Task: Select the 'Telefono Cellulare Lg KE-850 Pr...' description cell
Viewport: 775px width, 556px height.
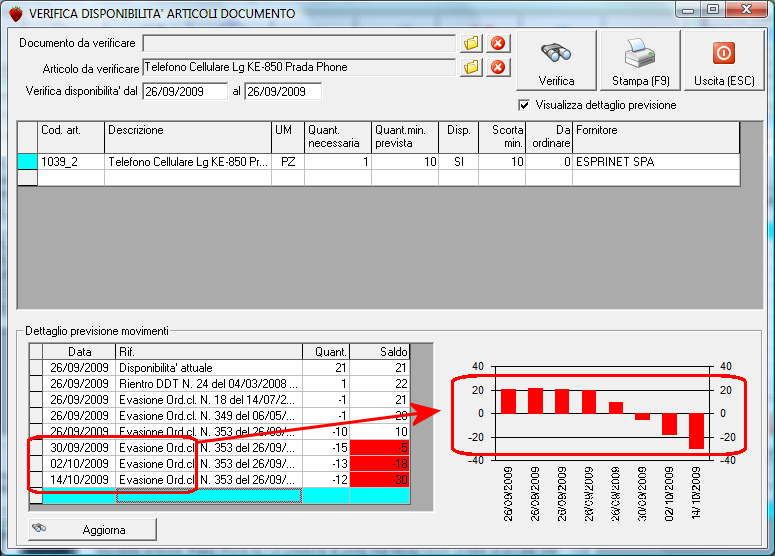Action: pos(188,162)
